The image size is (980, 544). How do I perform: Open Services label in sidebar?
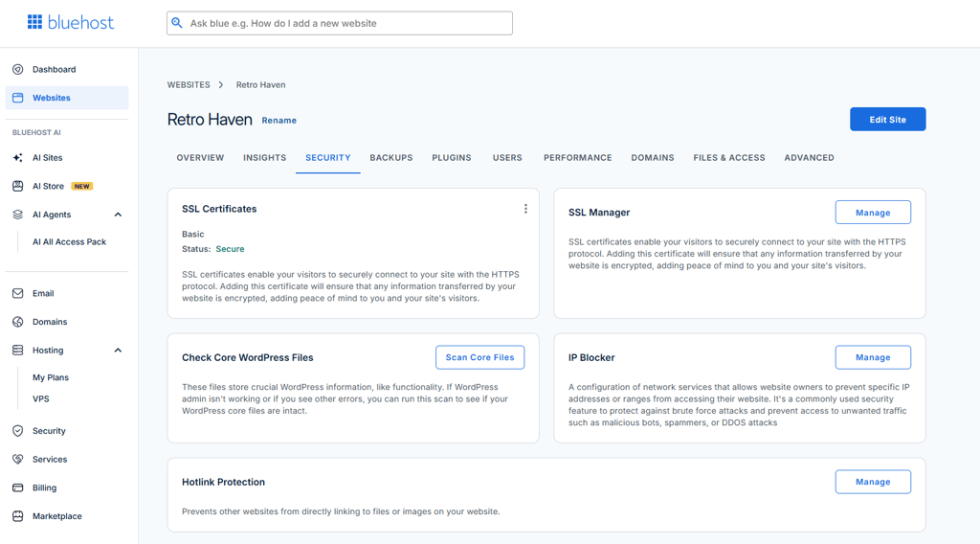pos(50,459)
